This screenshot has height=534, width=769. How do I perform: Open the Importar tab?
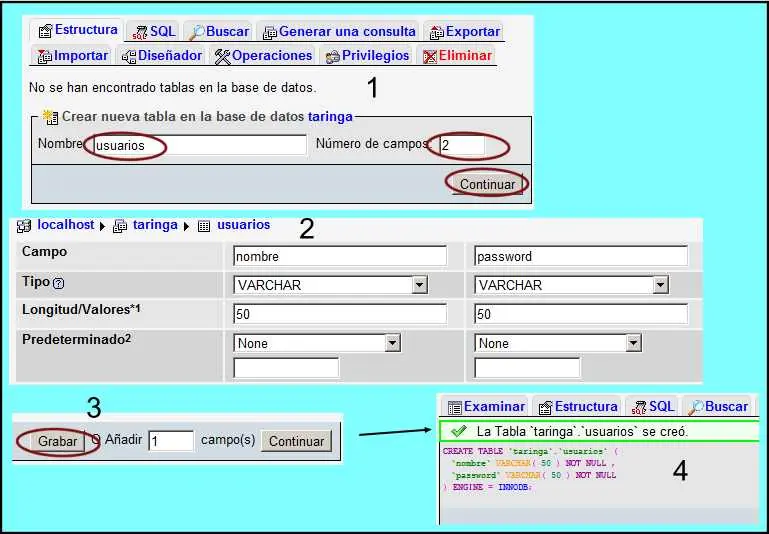click(73, 56)
